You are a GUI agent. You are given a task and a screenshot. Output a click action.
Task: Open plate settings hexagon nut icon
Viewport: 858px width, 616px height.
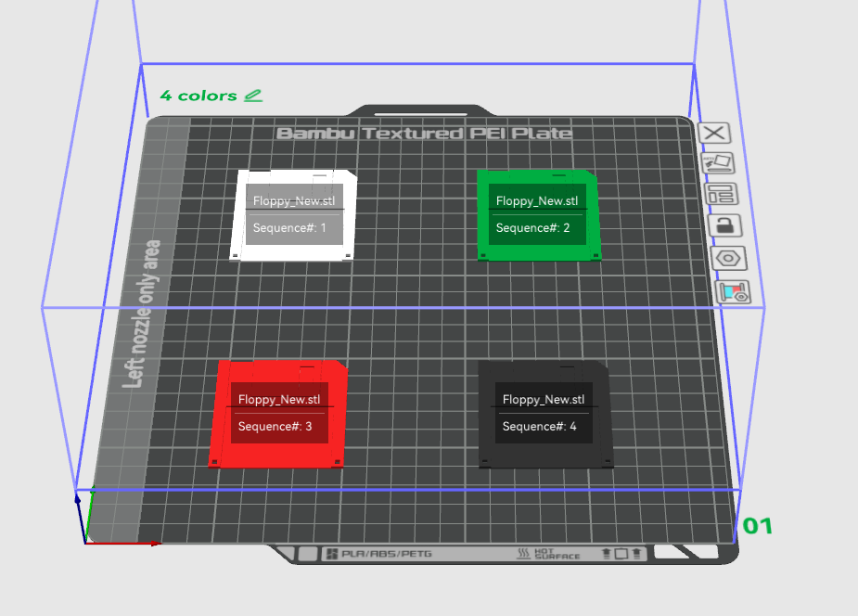[x=728, y=258]
